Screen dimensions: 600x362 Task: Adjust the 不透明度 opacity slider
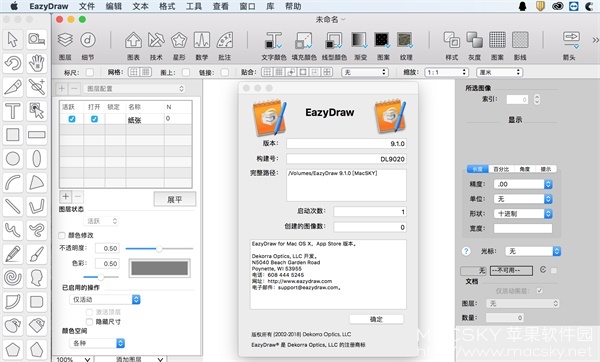tap(159, 249)
